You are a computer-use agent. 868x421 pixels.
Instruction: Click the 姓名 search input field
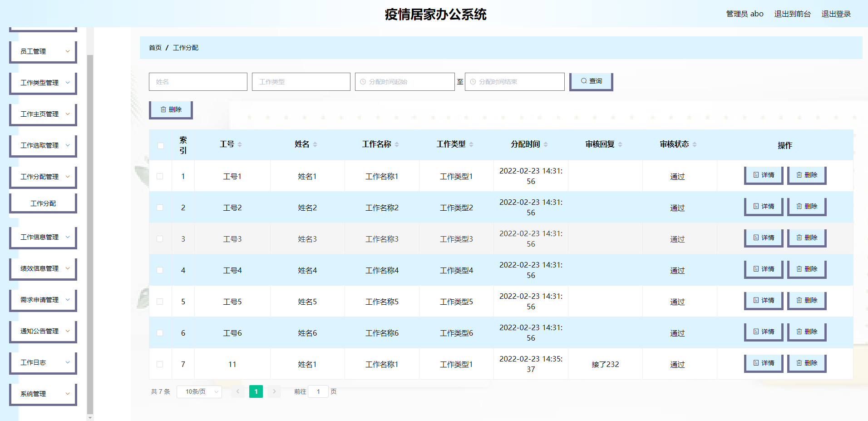tap(198, 82)
